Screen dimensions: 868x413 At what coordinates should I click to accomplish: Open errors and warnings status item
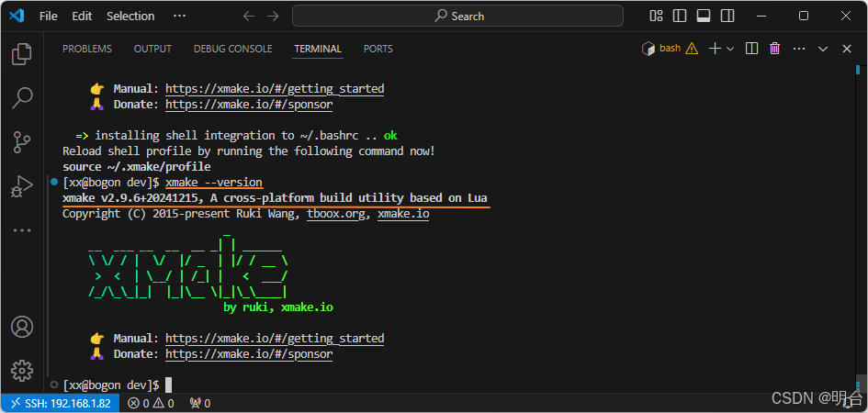(x=151, y=403)
